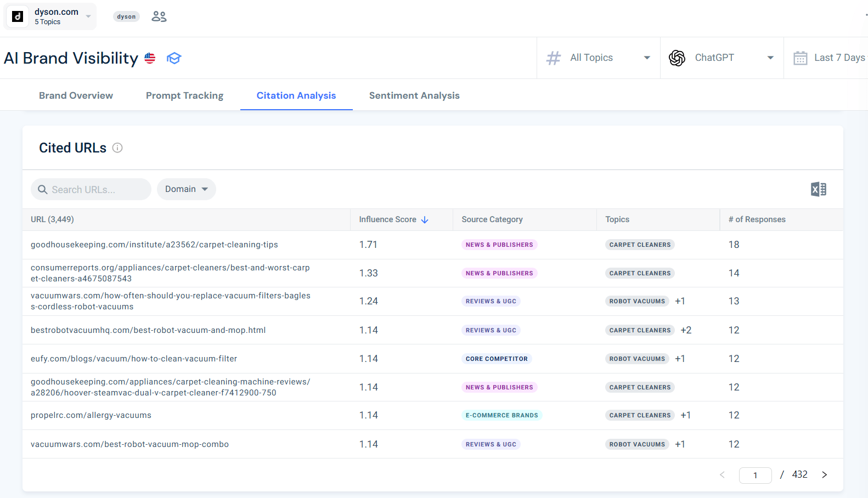Open bestrobotvacuumhq robot-vacuum-and-mop URL
The height and width of the screenshot is (498, 868).
(148, 330)
